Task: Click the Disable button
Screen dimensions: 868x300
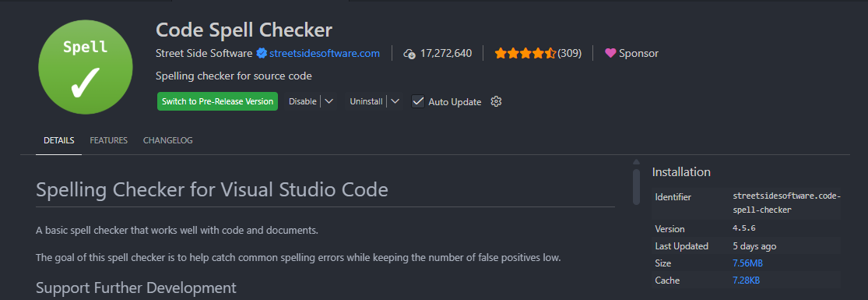Action: click(x=302, y=101)
